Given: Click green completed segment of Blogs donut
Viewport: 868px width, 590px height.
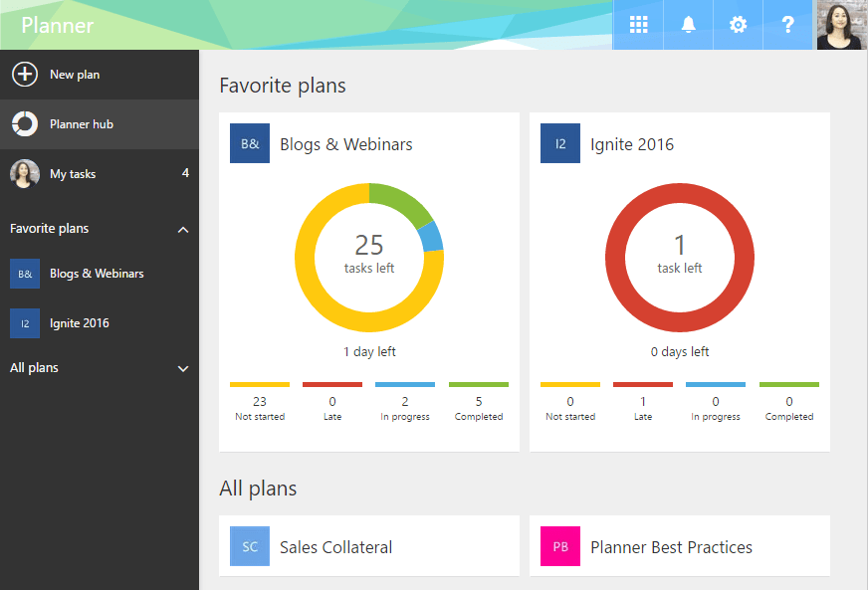Looking at the screenshot, I should tap(400, 201).
